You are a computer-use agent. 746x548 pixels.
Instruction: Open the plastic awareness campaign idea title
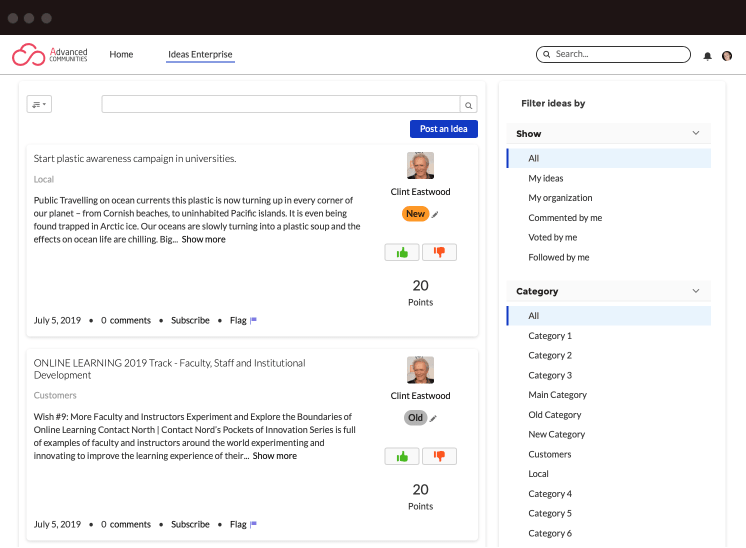pos(135,158)
